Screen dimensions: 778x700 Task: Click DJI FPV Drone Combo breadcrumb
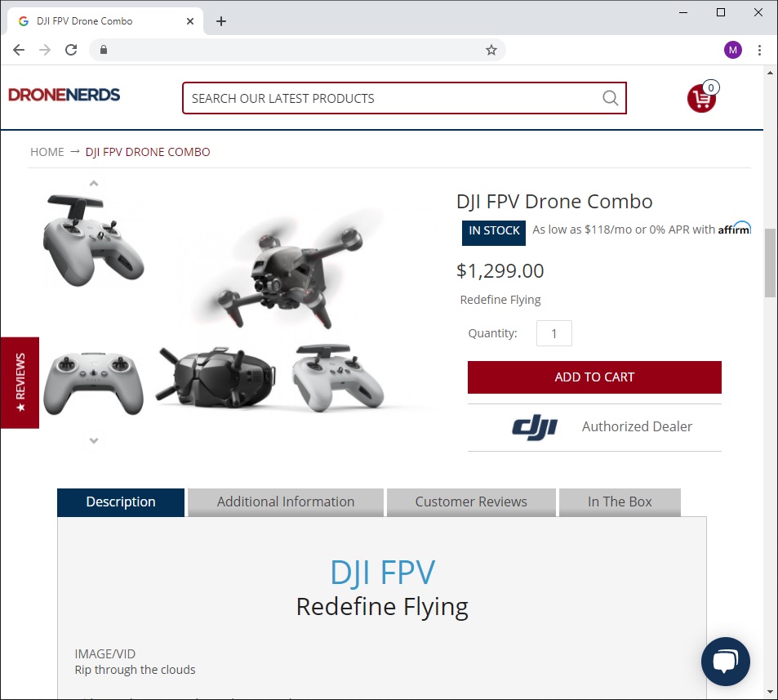(148, 152)
